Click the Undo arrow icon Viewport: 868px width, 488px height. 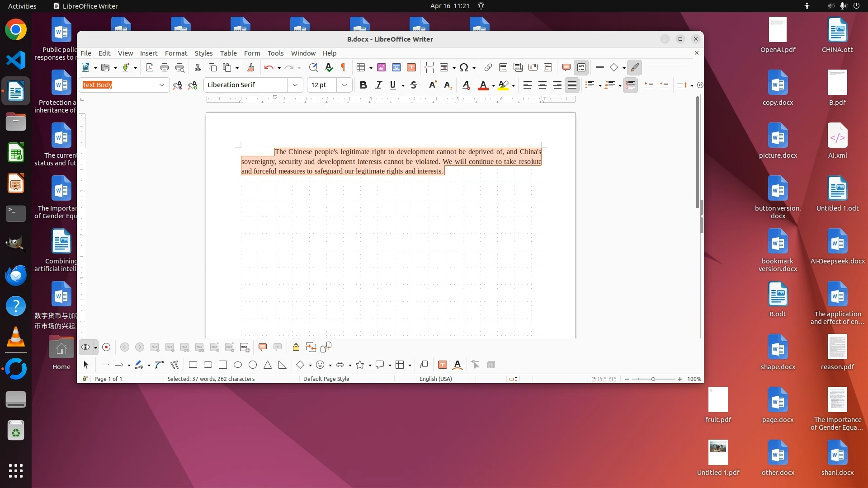[x=269, y=68]
